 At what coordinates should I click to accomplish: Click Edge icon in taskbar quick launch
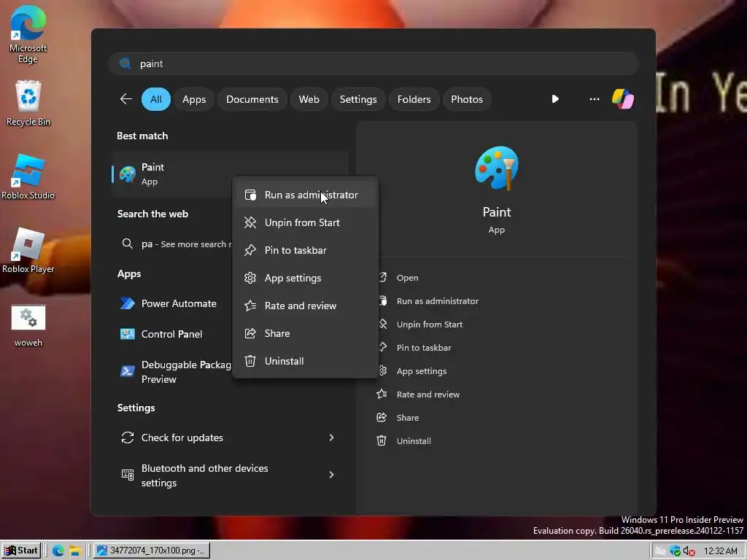[58, 551]
